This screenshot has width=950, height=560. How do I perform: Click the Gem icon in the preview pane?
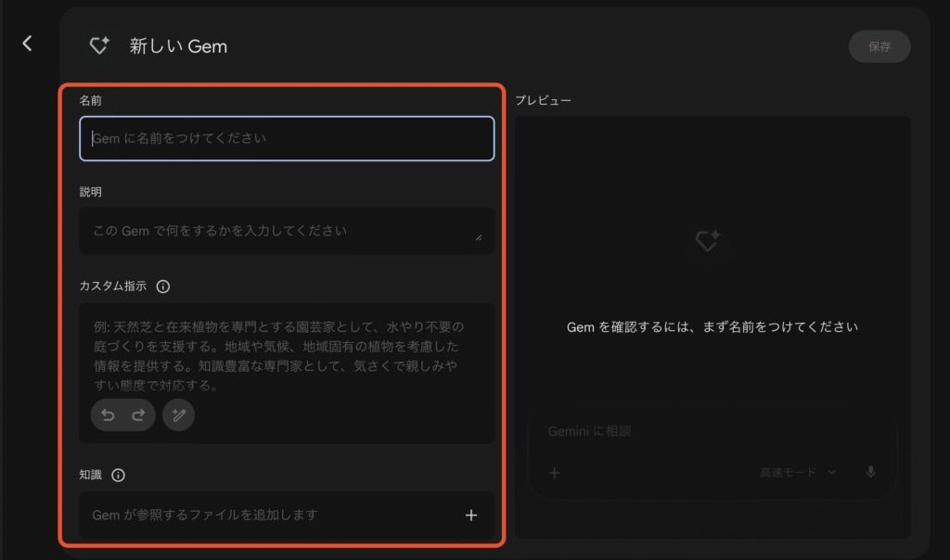point(707,243)
